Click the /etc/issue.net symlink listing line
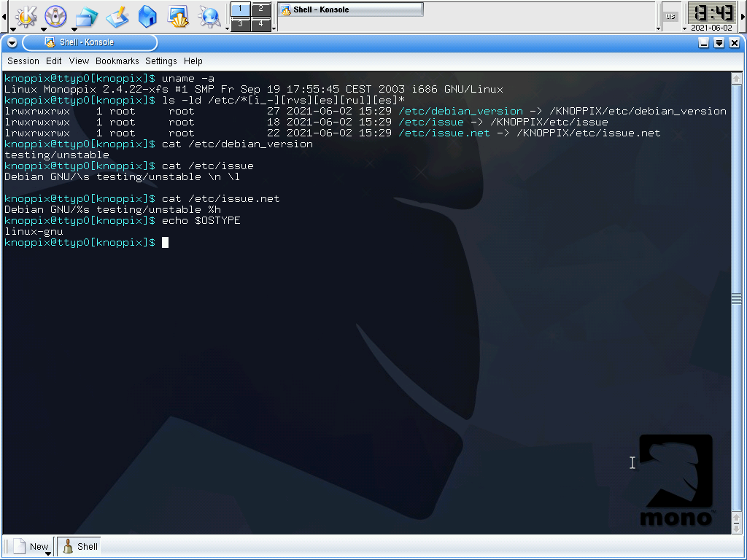The height and width of the screenshot is (560, 747). [x=333, y=133]
